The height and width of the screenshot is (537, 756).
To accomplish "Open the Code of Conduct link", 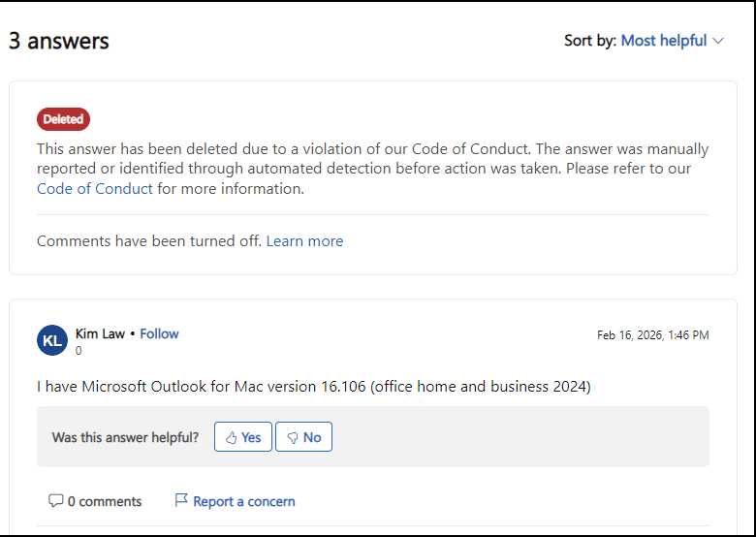I will tap(95, 188).
